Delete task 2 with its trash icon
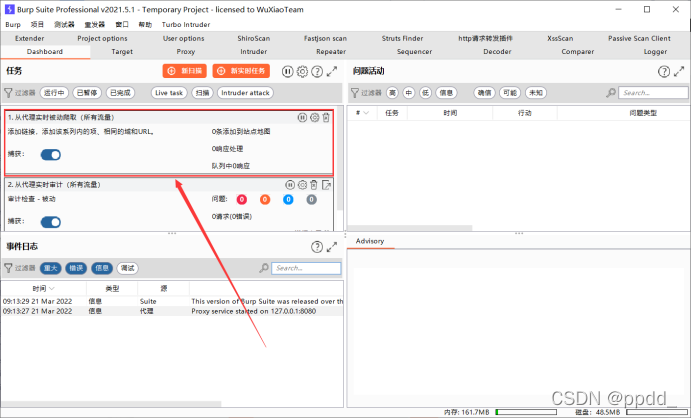Viewport: 692px width, 418px height. [x=314, y=185]
